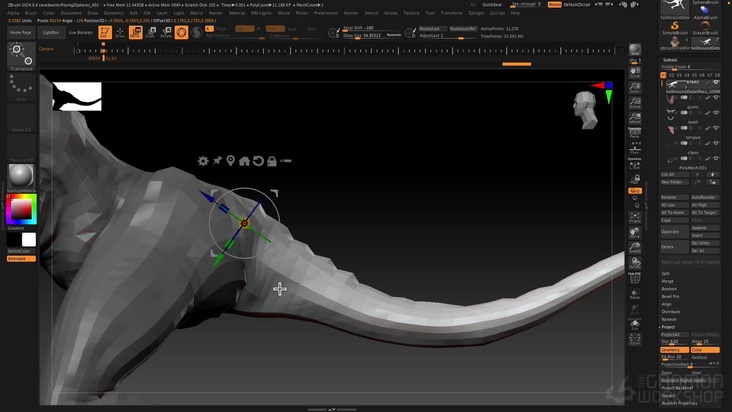Click the gizmo Home mesh-to-axis icon

point(244,161)
